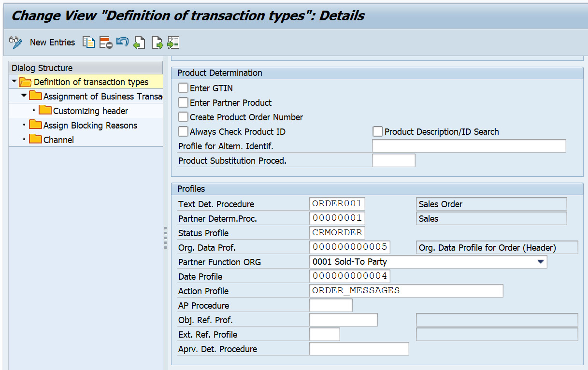Click folder icon beside Channel
588x370 pixels.
35,140
